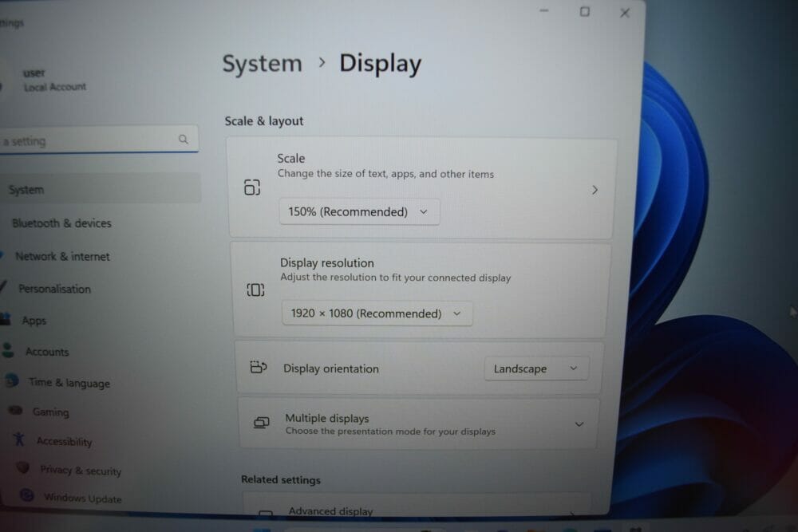Open Windows Update settings
This screenshot has height=532, width=798.
(82, 498)
